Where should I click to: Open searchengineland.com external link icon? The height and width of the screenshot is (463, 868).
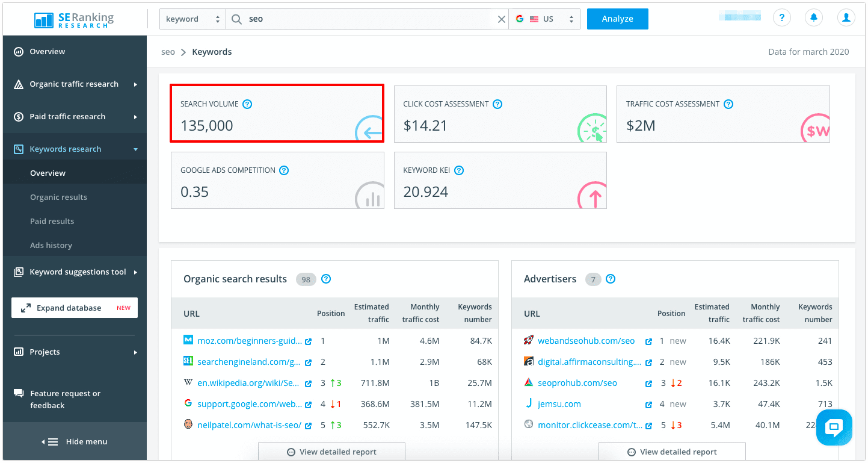[x=309, y=362]
